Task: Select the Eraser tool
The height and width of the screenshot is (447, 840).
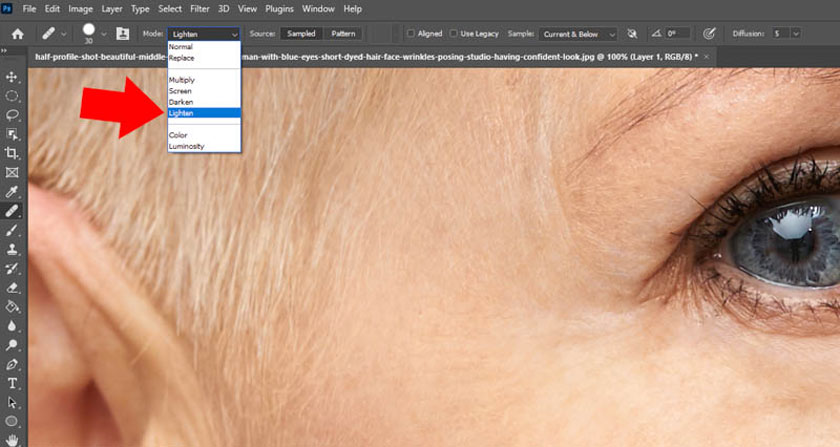Action: [12, 287]
